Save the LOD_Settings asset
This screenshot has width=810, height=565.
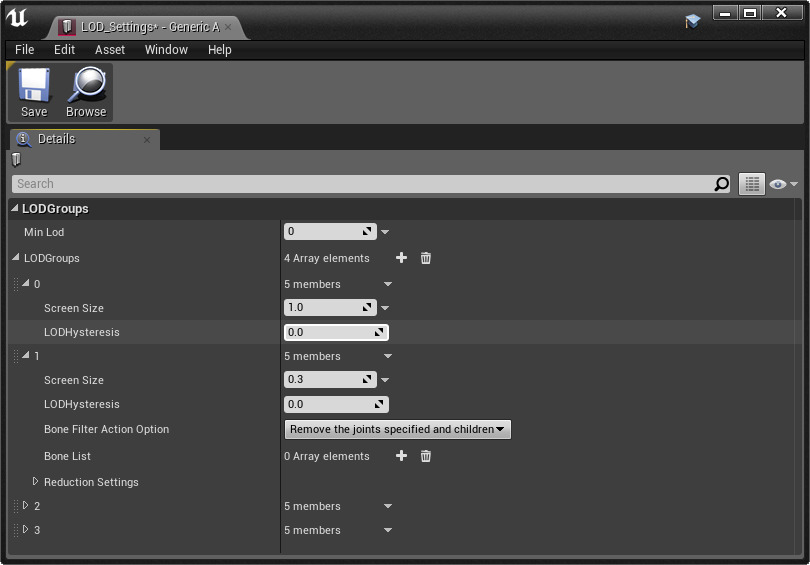click(x=34, y=93)
